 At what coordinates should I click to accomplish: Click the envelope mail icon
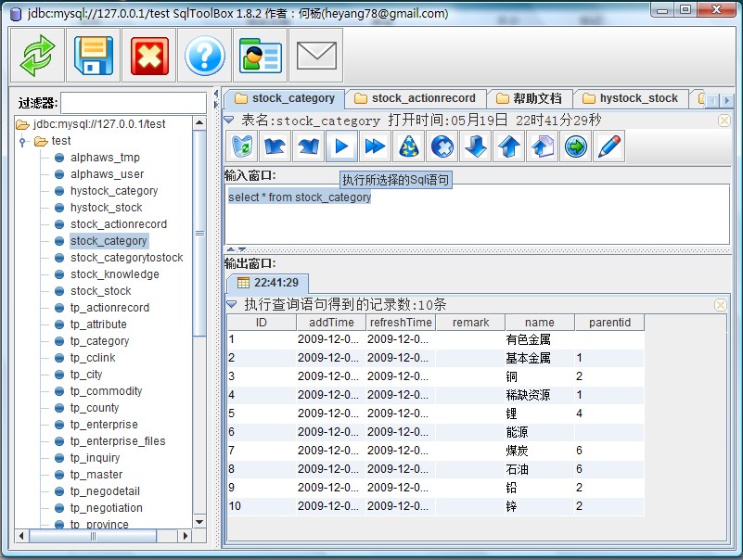tap(316, 56)
